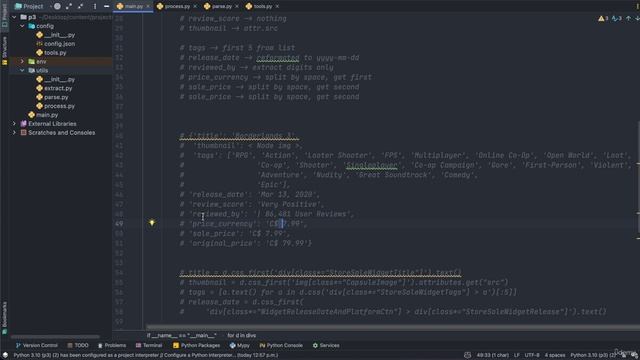The image size is (640, 360).
Task: Select the utils folder in project tree
Action: pos(42,70)
